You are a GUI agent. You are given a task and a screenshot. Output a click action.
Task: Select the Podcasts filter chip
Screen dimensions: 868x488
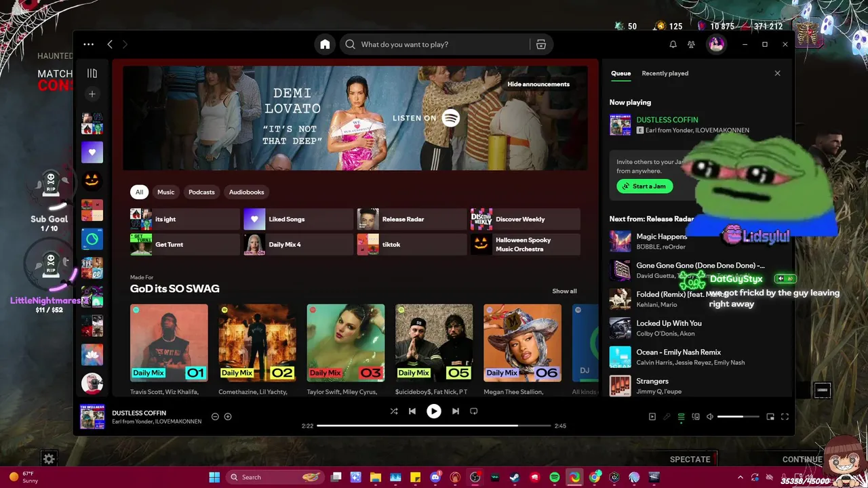[x=201, y=192]
